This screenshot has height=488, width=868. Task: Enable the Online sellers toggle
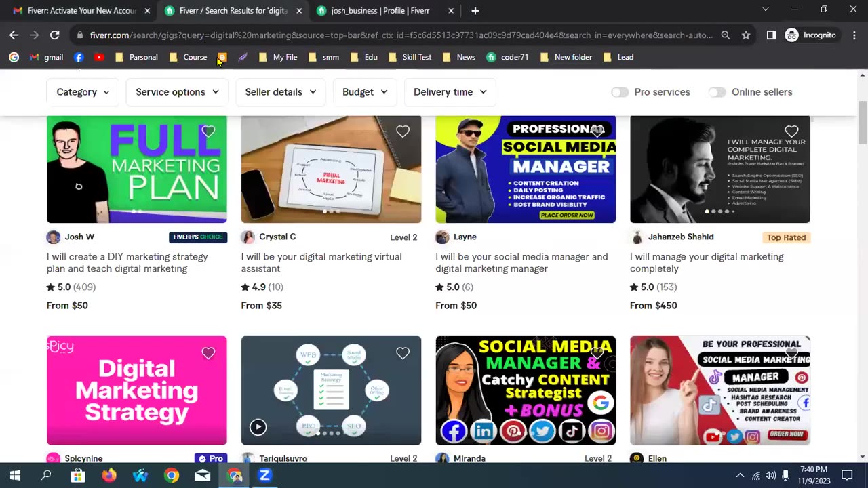coord(717,92)
